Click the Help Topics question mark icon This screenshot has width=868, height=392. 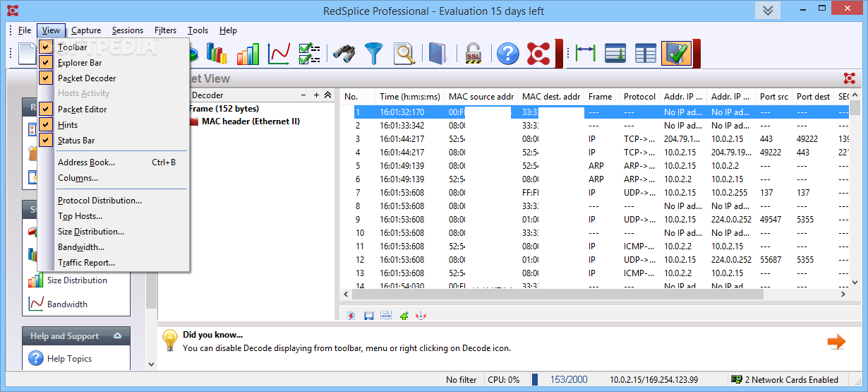(x=35, y=359)
